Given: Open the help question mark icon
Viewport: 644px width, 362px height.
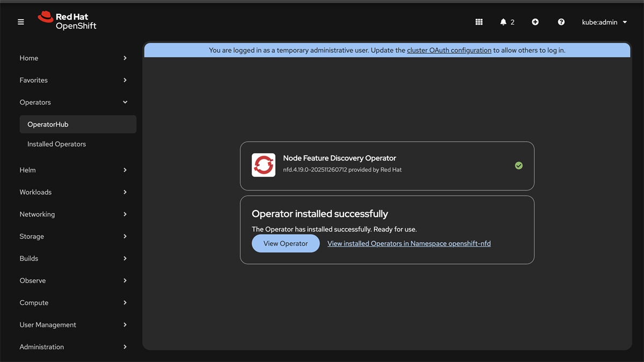Looking at the screenshot, I should pos(561,22).
